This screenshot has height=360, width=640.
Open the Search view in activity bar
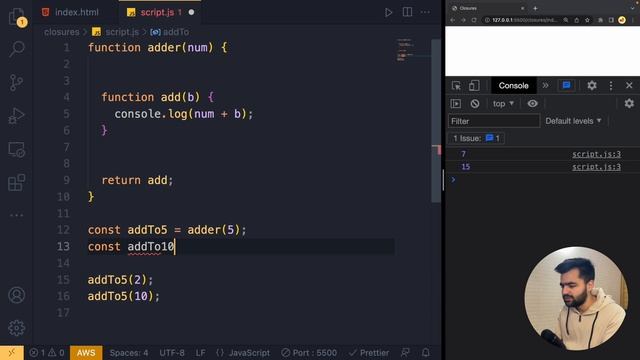pos(16,49)
